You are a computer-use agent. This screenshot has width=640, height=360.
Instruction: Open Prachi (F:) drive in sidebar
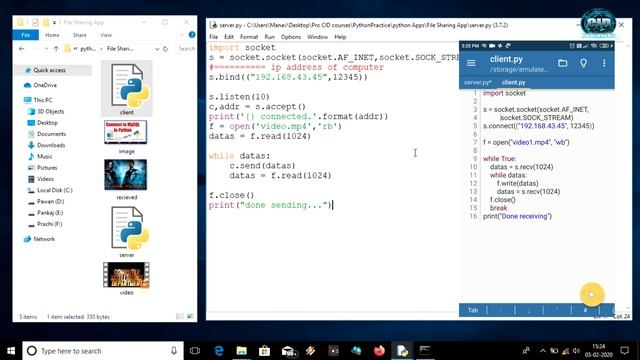tap(49, 224)
